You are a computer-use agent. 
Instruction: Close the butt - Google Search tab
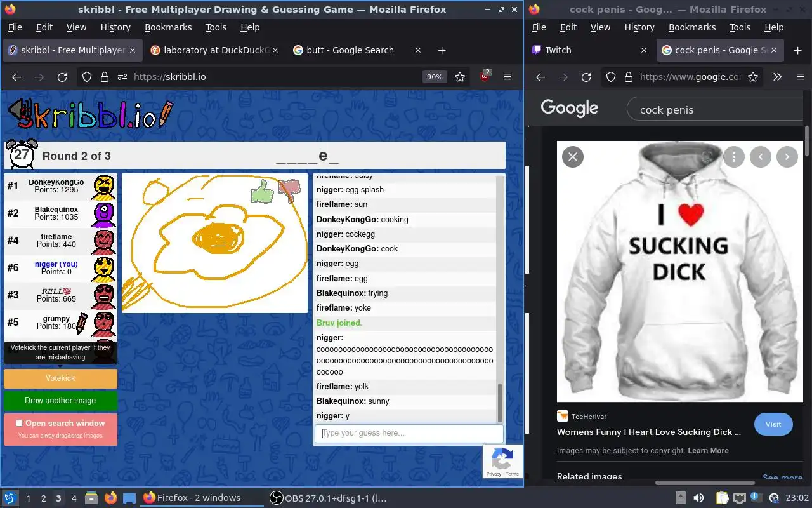(417, 50)
